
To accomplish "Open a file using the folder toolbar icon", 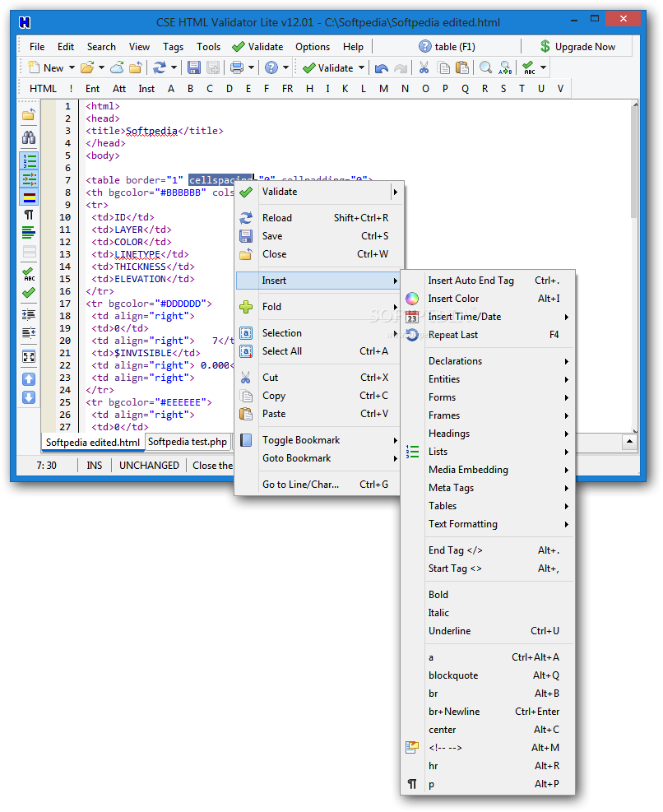I will [88, 67].
